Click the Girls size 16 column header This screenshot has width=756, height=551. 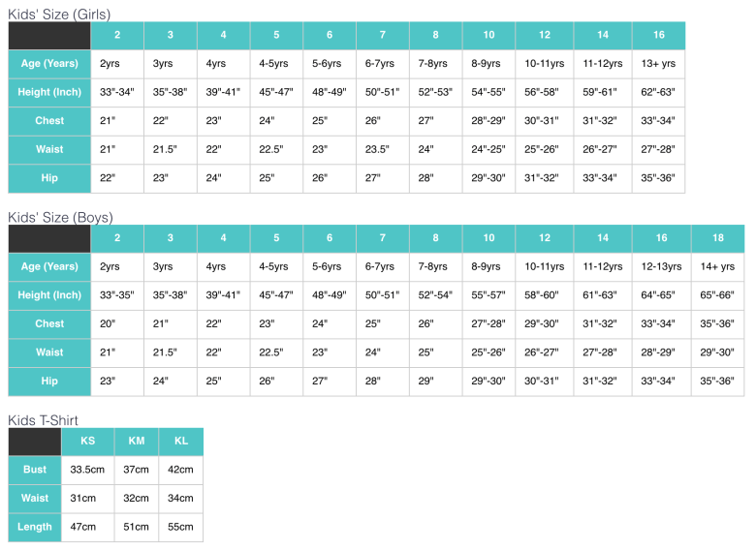tap(659, 35)
